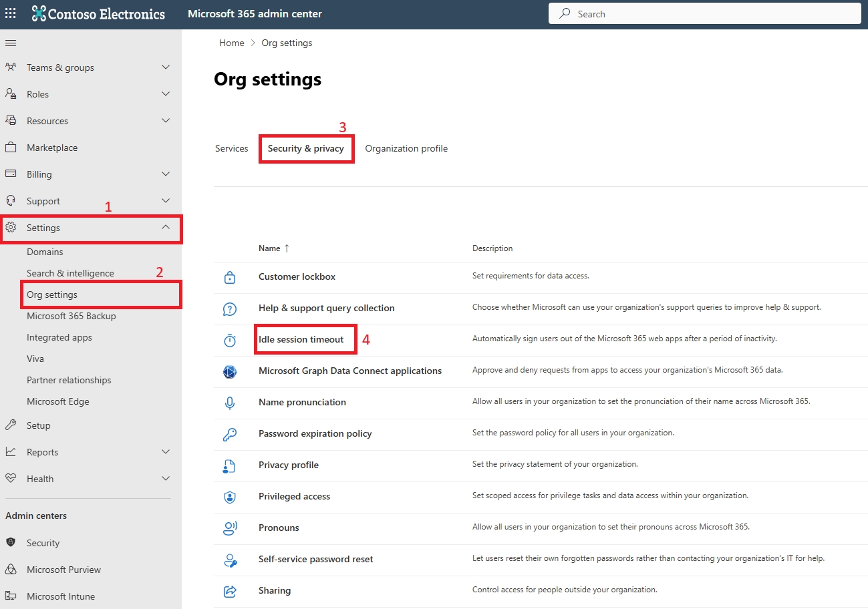Click the magnifier icon in Search box
Image resolution: width=868 pixels, height=609 pixels.
point(565,13)
